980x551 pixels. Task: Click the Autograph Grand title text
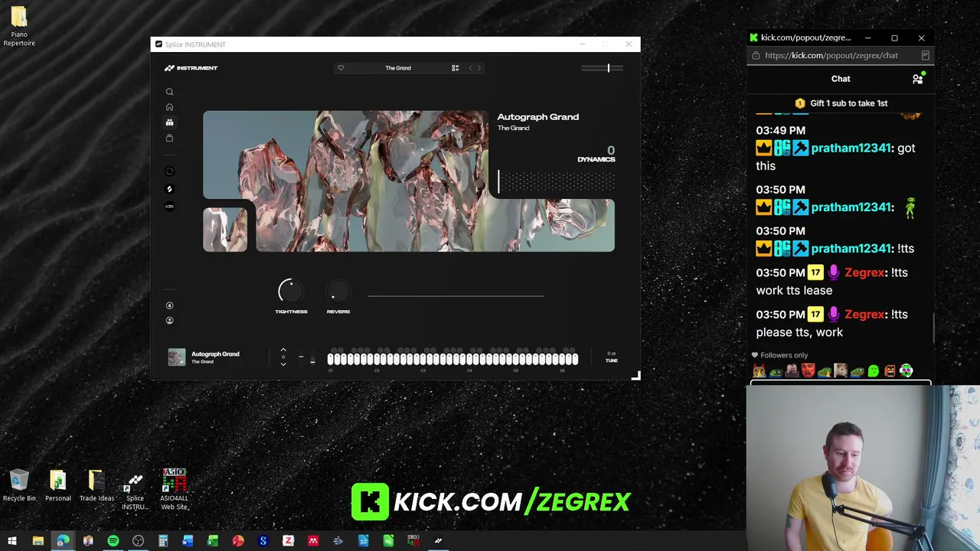(538, 117)
